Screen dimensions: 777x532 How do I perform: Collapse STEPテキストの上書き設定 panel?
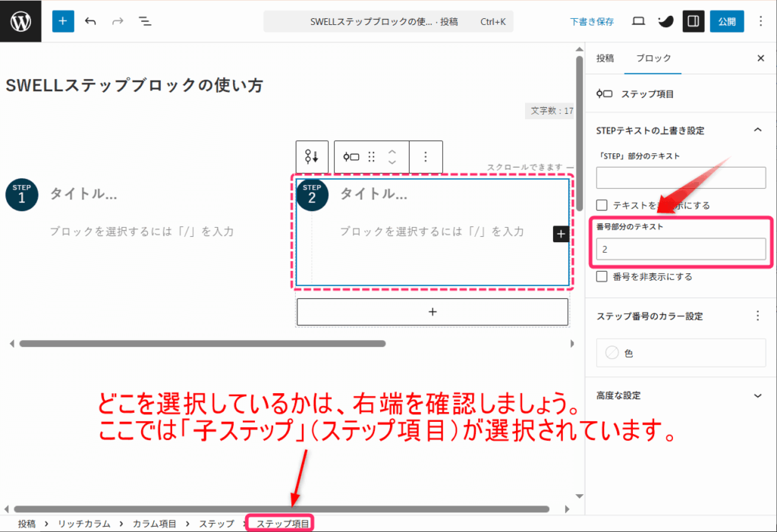pyautogui.click(x=757, y=131)
